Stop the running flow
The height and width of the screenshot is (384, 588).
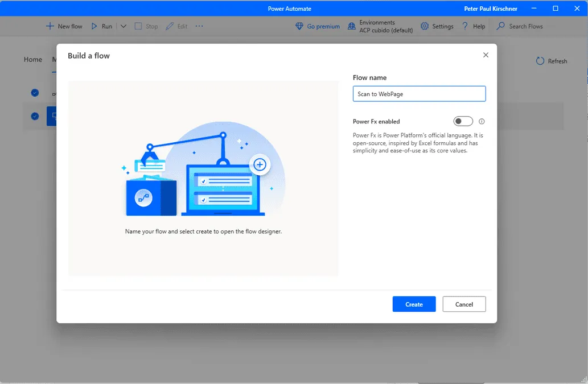tap(146, 26)
